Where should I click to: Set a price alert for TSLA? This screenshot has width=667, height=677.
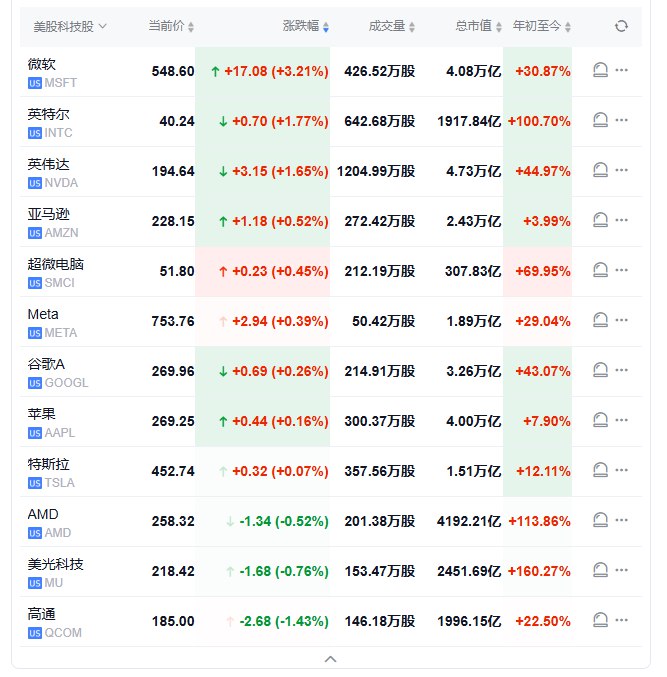[600, 470]
